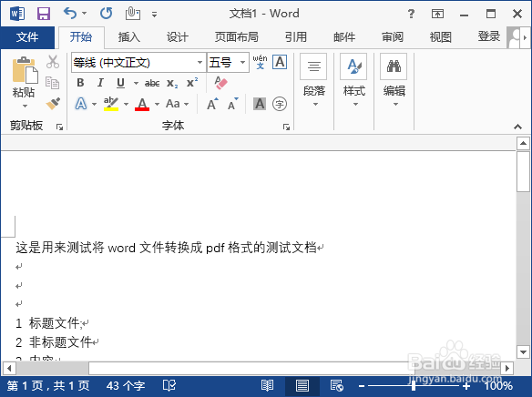Open the phonetic guide (wén) tool
Viewport: 532px width, 397px height.
point(260,62)
